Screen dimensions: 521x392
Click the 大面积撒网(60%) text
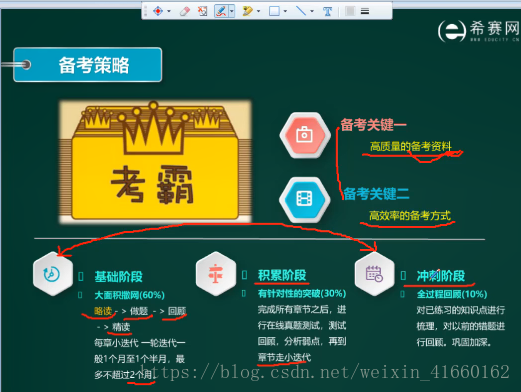click(130, 295)
